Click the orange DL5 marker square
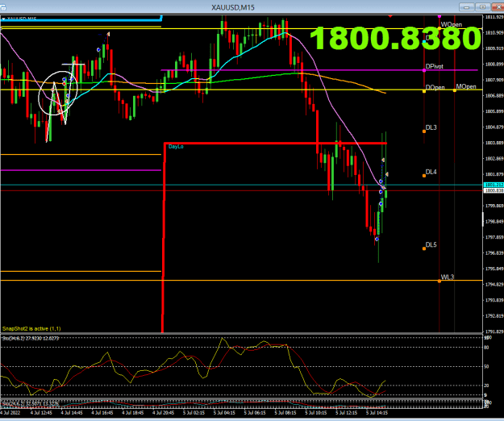Image resolution: width=504 pixels, height=421 pixels. [x=424, y=248]
